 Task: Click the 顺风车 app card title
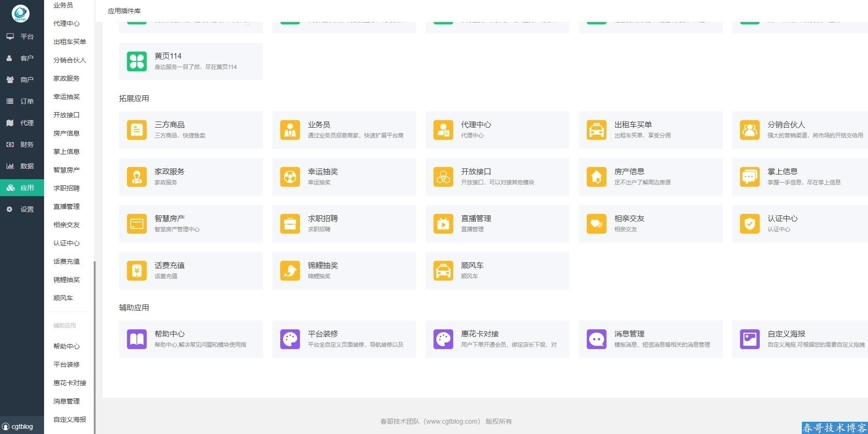(x=472, y=266)
